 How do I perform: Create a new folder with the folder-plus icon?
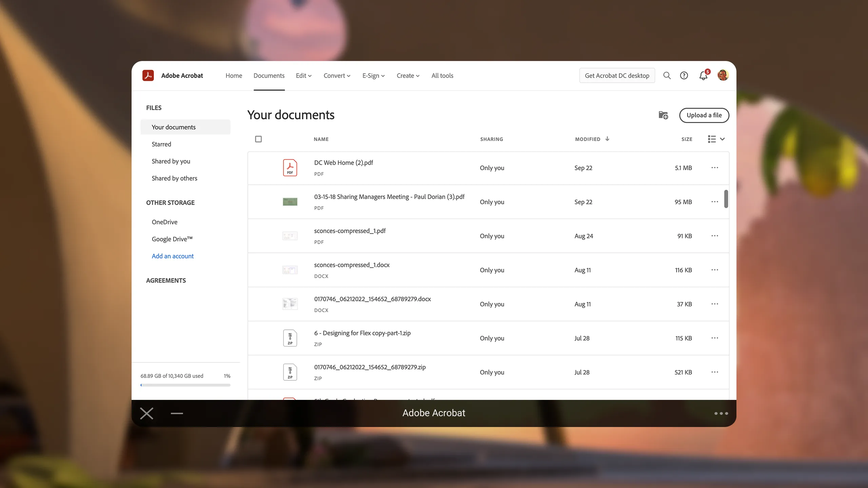(663, 115)
